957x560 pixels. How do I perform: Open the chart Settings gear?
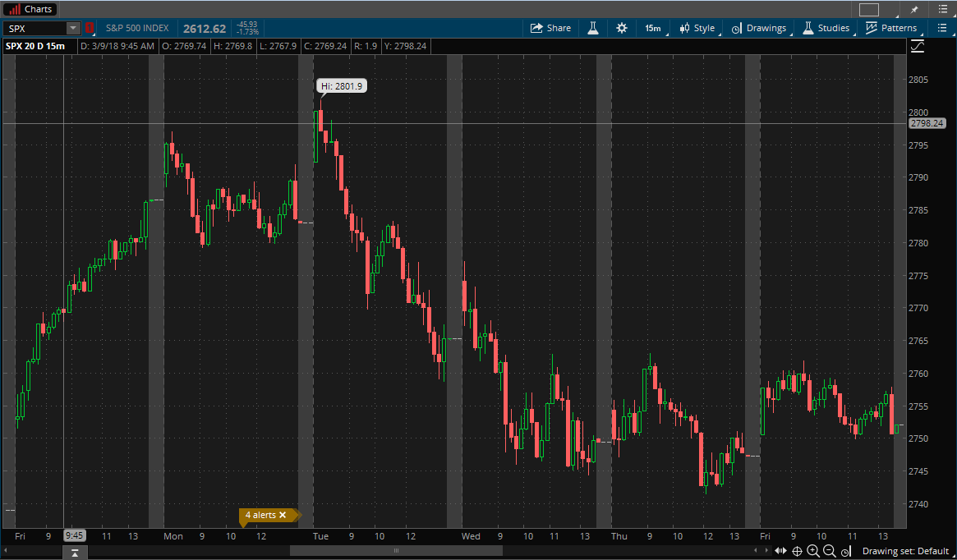click(621, 27)
